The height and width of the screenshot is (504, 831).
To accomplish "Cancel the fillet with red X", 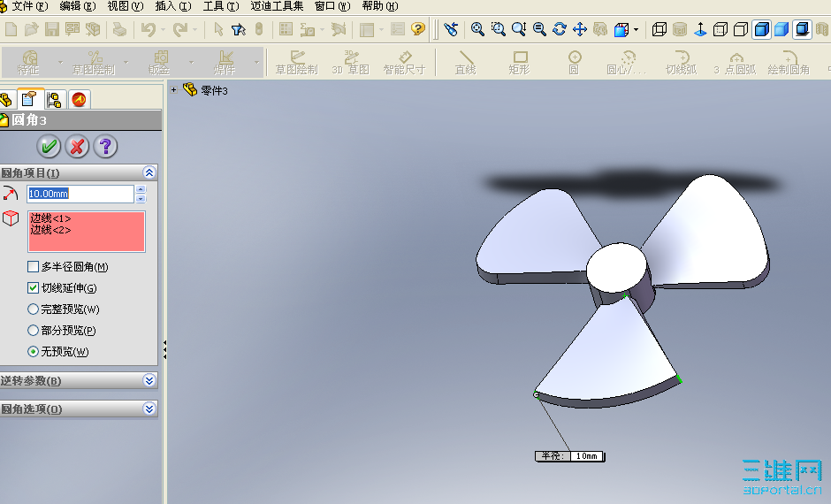I will 77,146.
